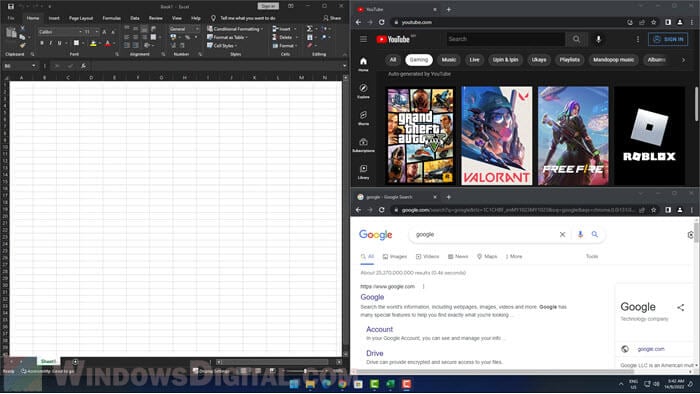Image resolution: width=700 pixels, height=394 pixels.
Task: Open File Explorer from the taskbar
Action: pyautogui.click(x=310, y=384)
